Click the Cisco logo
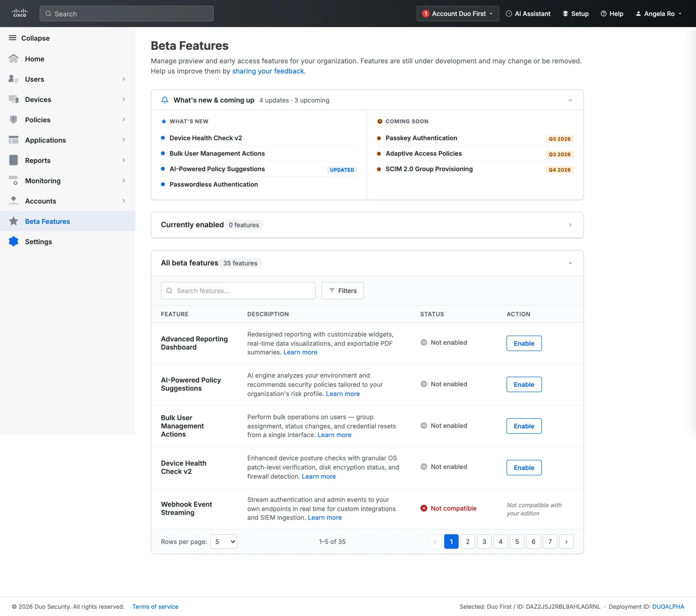This screenshot has width=696, height=616. click(19, 13)
